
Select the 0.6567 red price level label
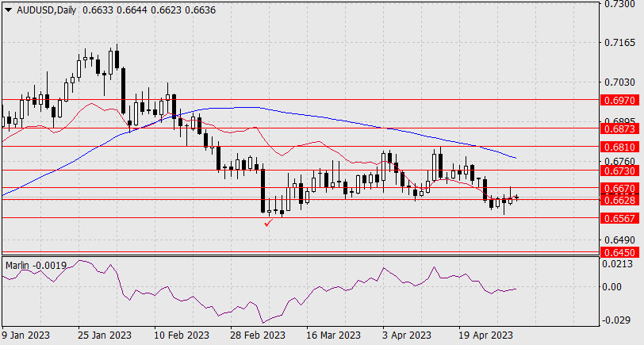tap(619, 218)
